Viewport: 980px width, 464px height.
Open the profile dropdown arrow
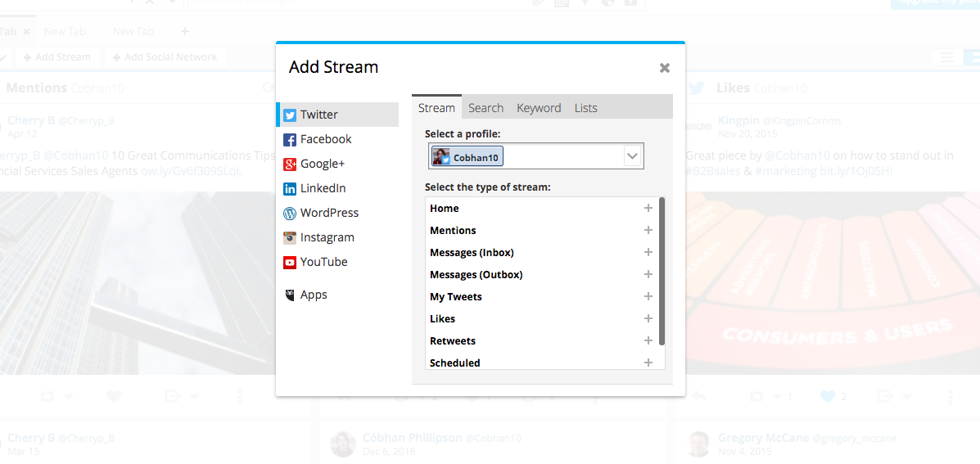(633, 156)
